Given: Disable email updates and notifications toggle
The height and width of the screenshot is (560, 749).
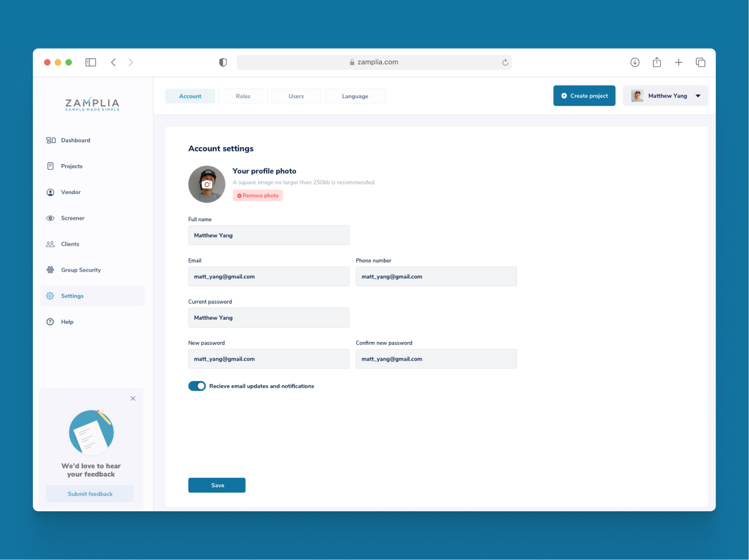Looking at the screenshot, I should point(197,386).
